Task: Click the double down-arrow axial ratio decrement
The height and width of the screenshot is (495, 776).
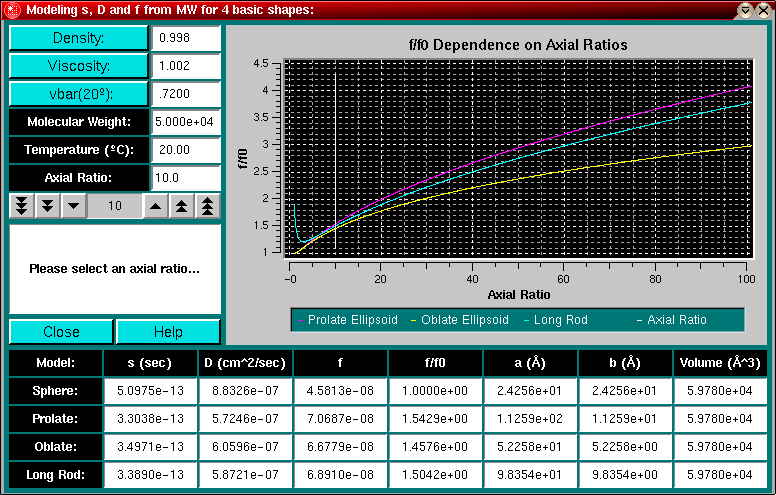Action: pos(47,206)
